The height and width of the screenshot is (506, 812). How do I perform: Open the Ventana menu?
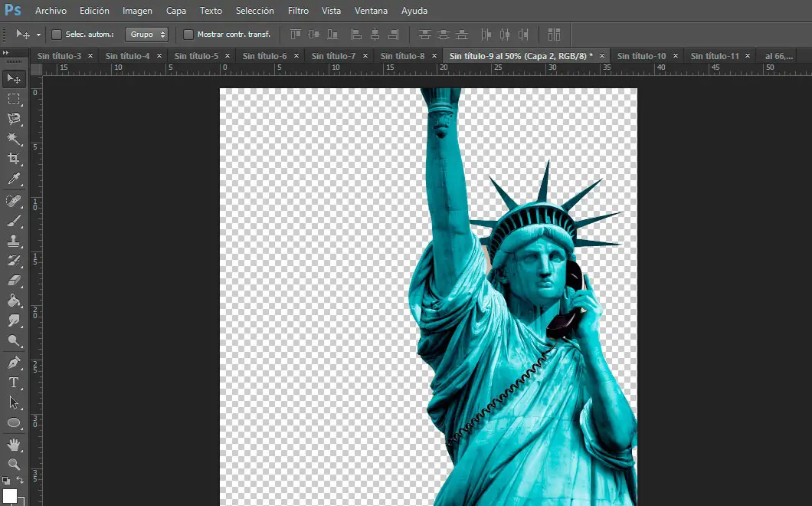click(x=371, y=11)
